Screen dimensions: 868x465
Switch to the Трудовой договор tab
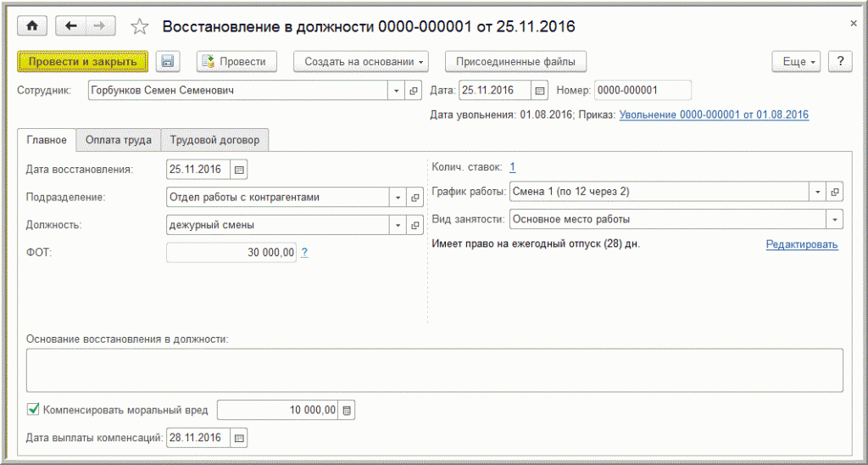click(x=215, y=140)
